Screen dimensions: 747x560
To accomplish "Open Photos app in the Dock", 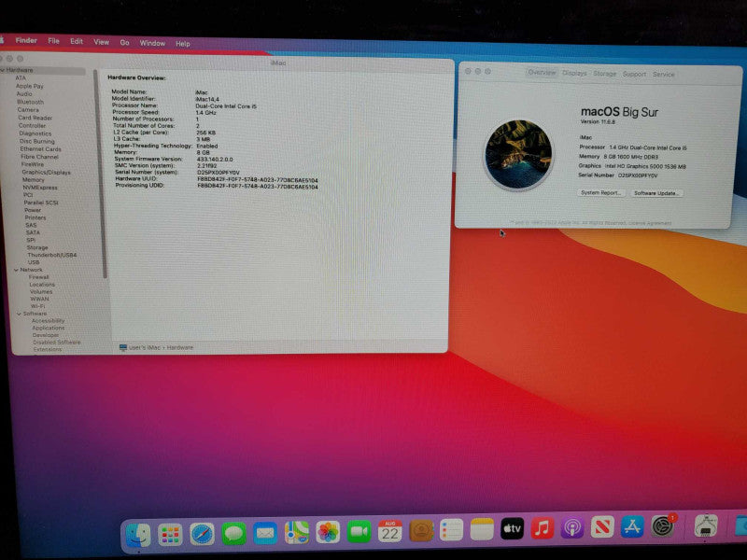I will (329, 532).
